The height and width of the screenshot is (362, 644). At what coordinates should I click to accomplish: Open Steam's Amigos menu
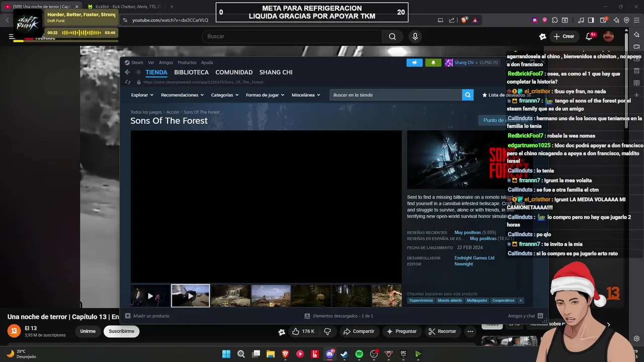point(166,63)
